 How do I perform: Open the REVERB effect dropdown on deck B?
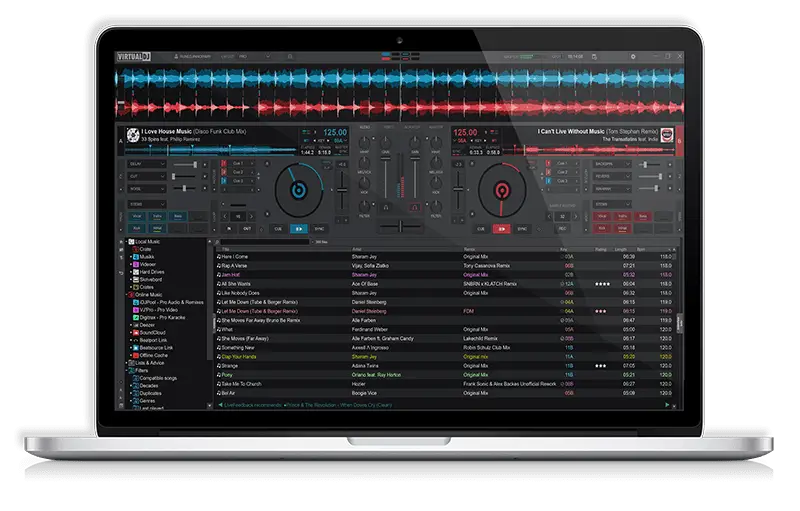coord(612,176)
